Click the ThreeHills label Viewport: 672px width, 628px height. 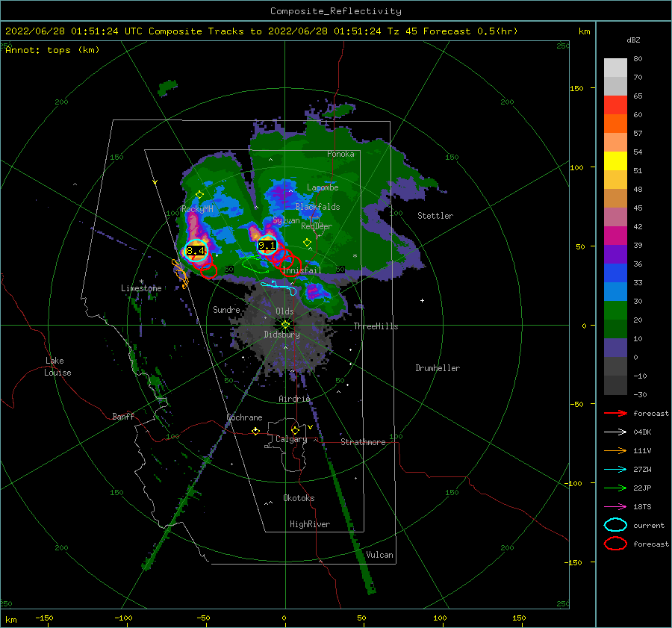pyautogui.click(x=376, y=326)
